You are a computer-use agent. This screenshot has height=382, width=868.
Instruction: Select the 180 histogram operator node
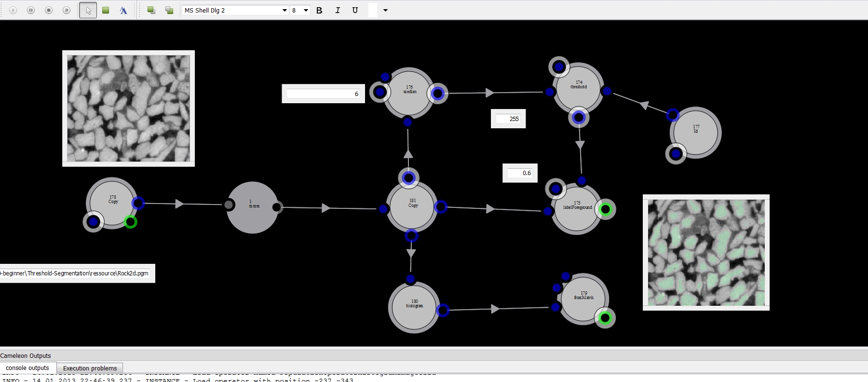414,307
